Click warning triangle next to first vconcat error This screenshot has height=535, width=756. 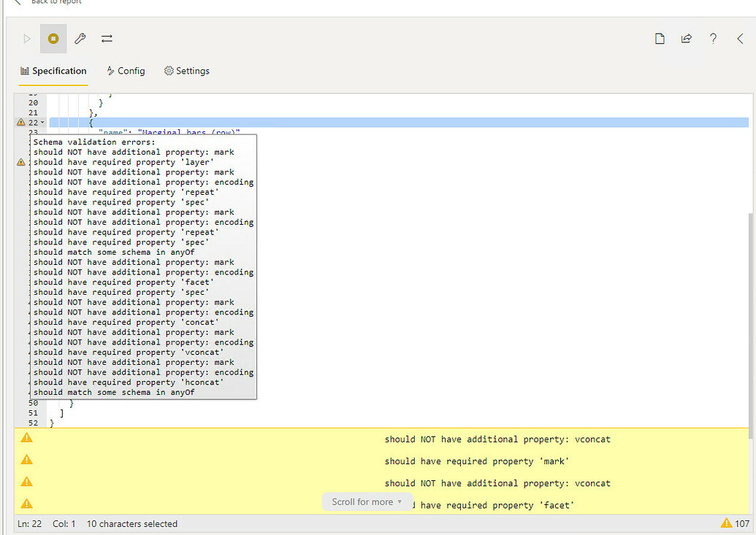(x=27, y=437)
